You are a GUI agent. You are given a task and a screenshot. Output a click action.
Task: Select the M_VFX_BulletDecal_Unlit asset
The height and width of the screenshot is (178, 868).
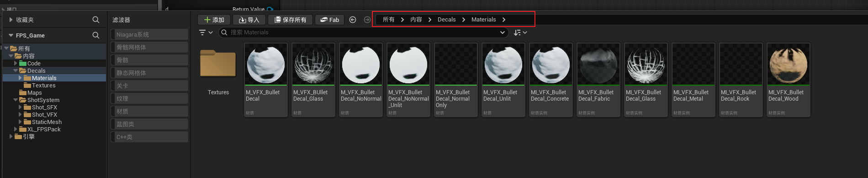click(x=503, y=80)
